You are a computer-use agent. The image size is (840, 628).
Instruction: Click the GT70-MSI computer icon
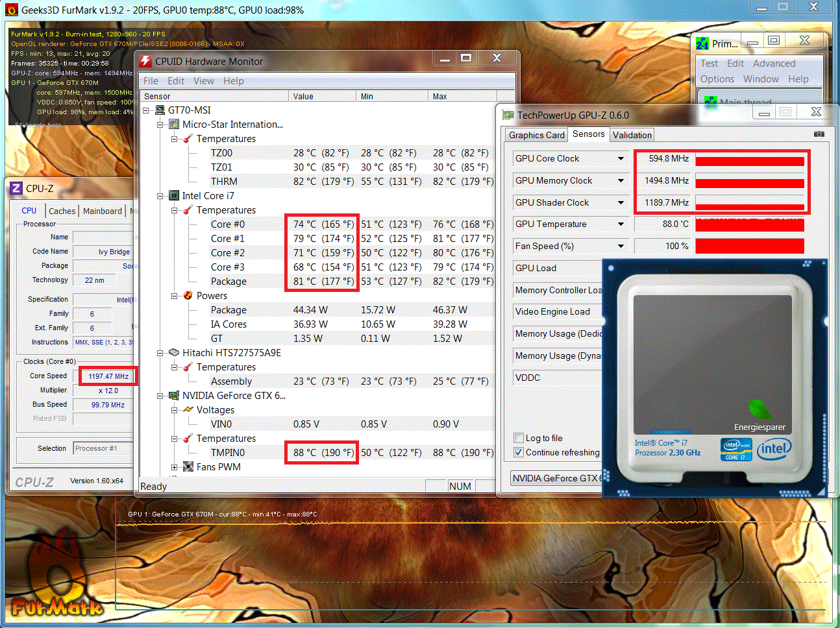coord(160,110)
